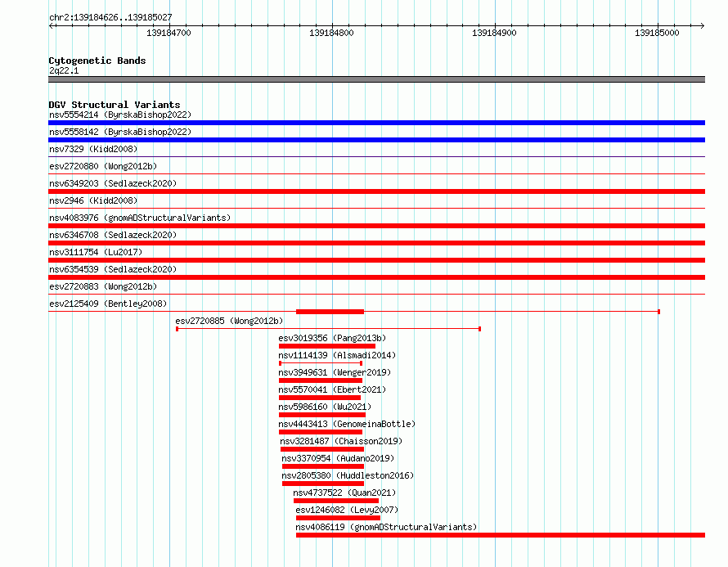Click esv2720883 (Wong2012b) label
The image size is (728, 567).
point(103,286)
